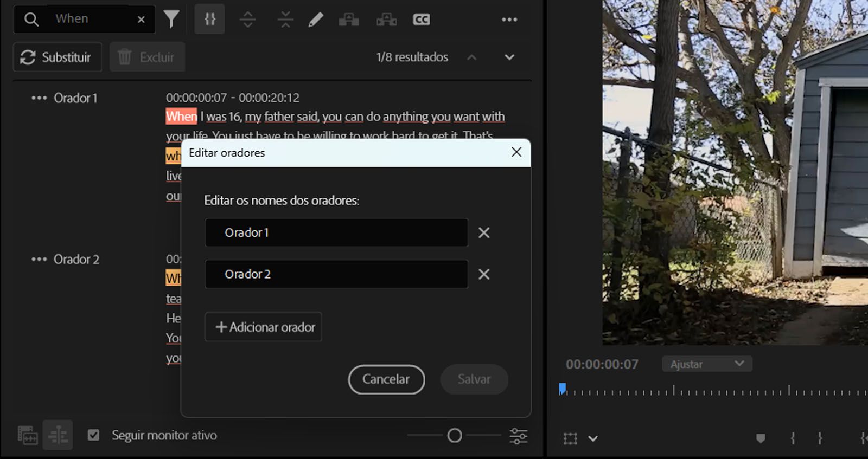
Task: Click the safe margins icon
Action: [570, 438]
